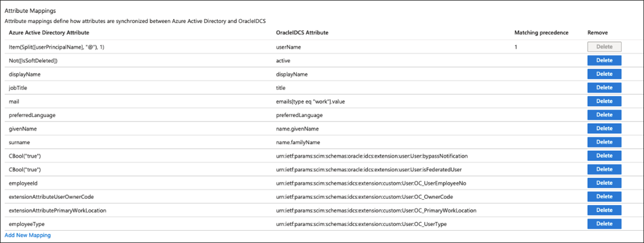Delete the isFederatedUser mapping

[x=604, y=169]
